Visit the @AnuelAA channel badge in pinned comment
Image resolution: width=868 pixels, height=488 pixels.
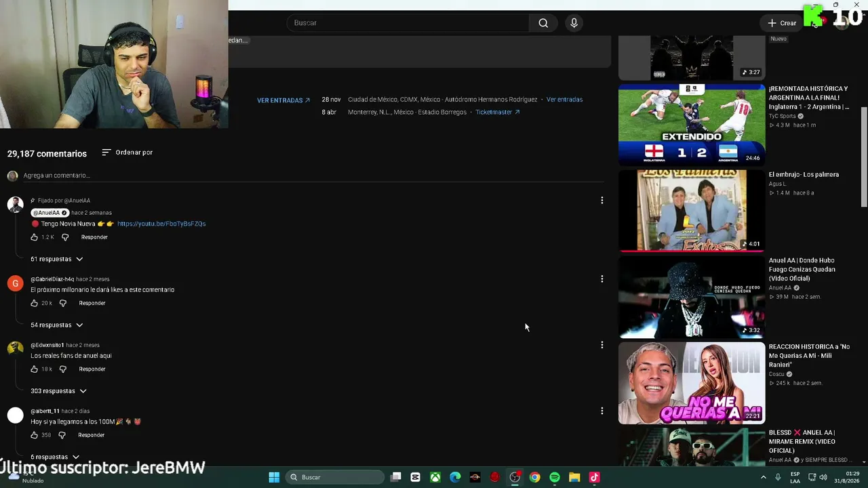[50, 213]
